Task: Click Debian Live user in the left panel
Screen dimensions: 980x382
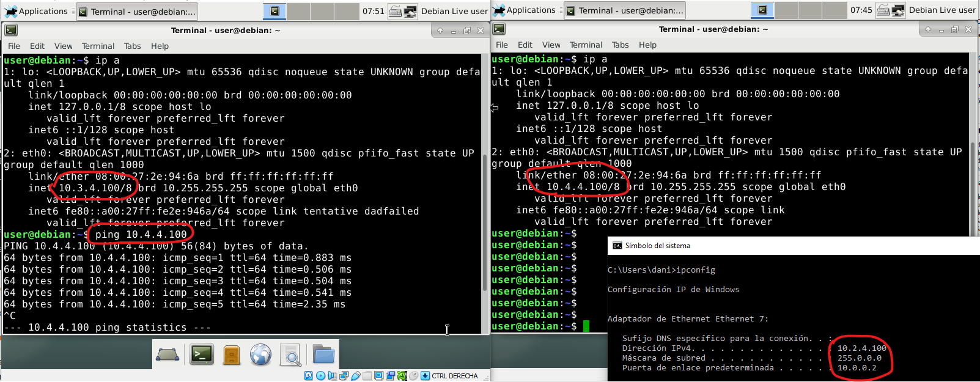Action: pyautogui.click(x=454, y=11)
